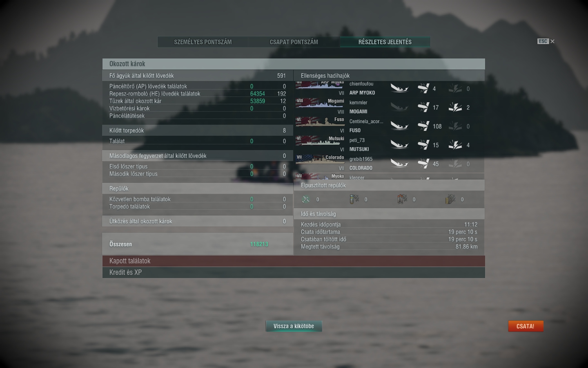
Task: Close the report with the ESC X button
Action: click(x=546, y=41)
